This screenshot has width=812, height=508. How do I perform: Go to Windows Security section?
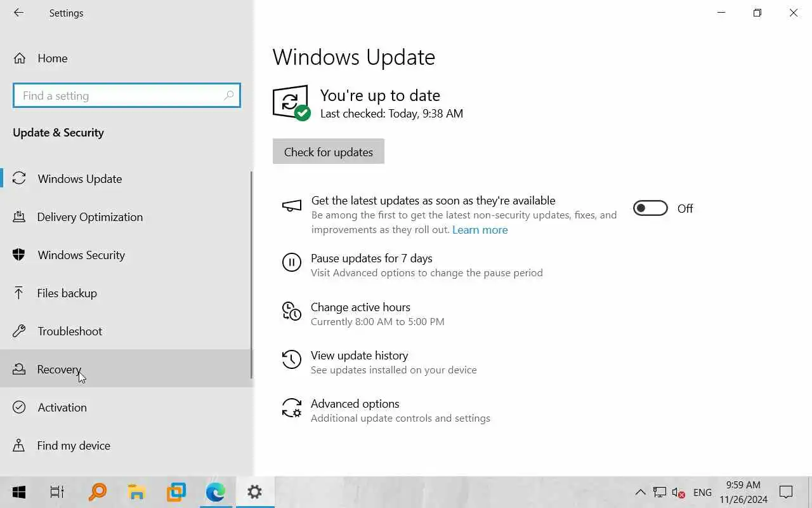[126, 255]
